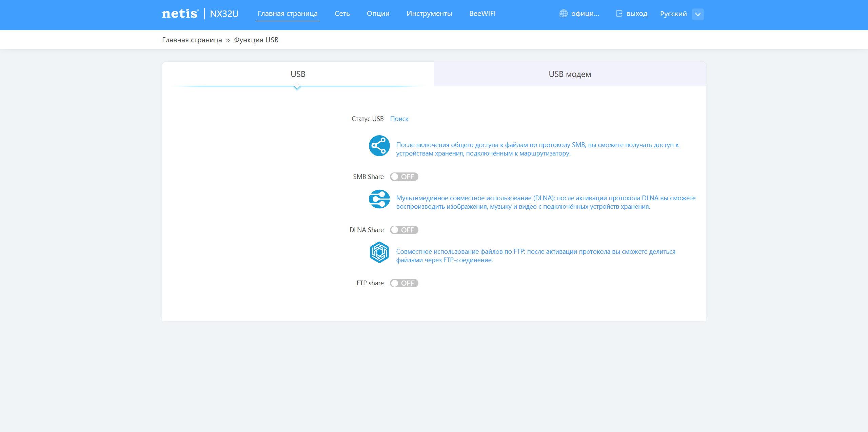868x432 pixels.
Task: Open the Сеть menu
Action: (x=342, y=14)
